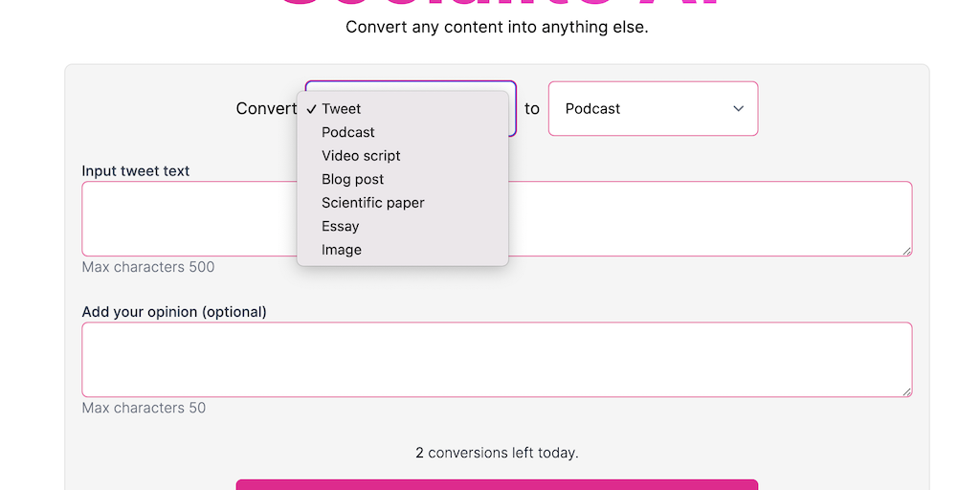Image resolution: width=980 pixels, height=490 pixels.
Task: Click the Input tweet text label
Action: pos(136,171)
